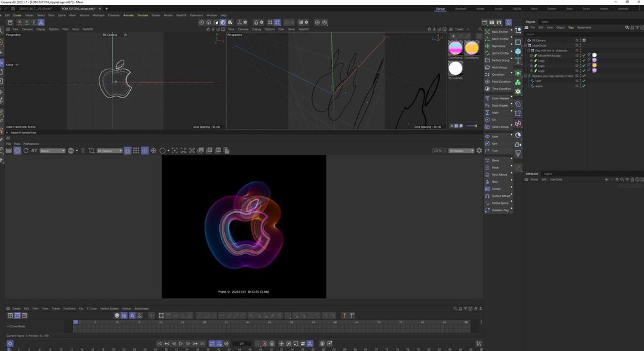Click the RenderView refresh icon
This screenshot has width=644, height=351.
coord(26,151)
